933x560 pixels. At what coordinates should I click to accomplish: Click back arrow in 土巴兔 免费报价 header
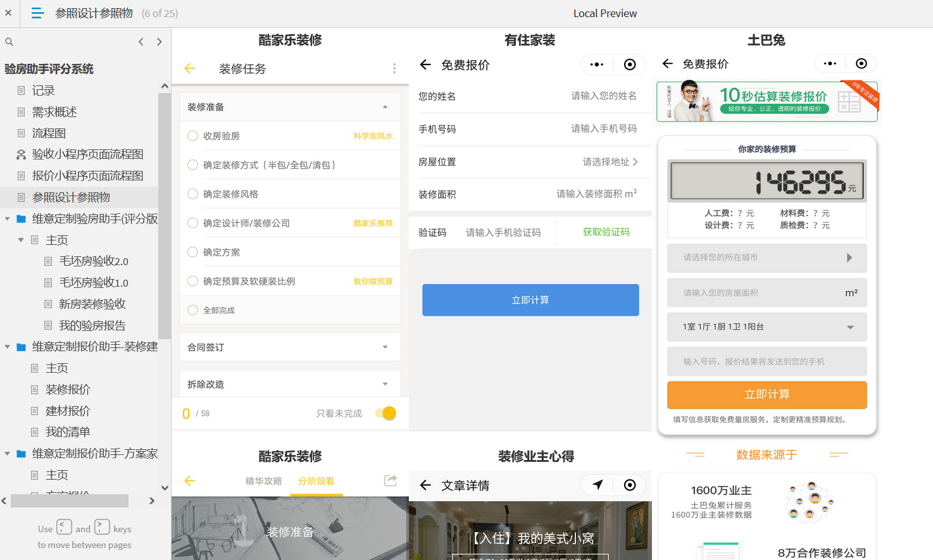coord(667,63)
